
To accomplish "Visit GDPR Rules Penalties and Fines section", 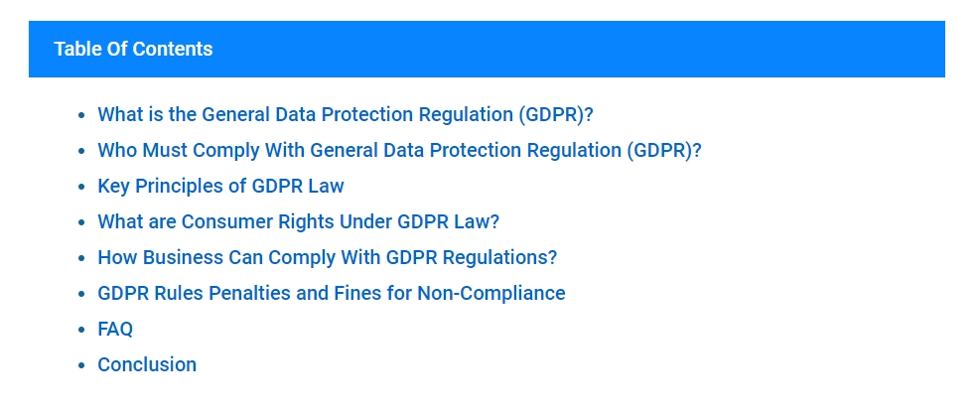I will click(332, 293).
